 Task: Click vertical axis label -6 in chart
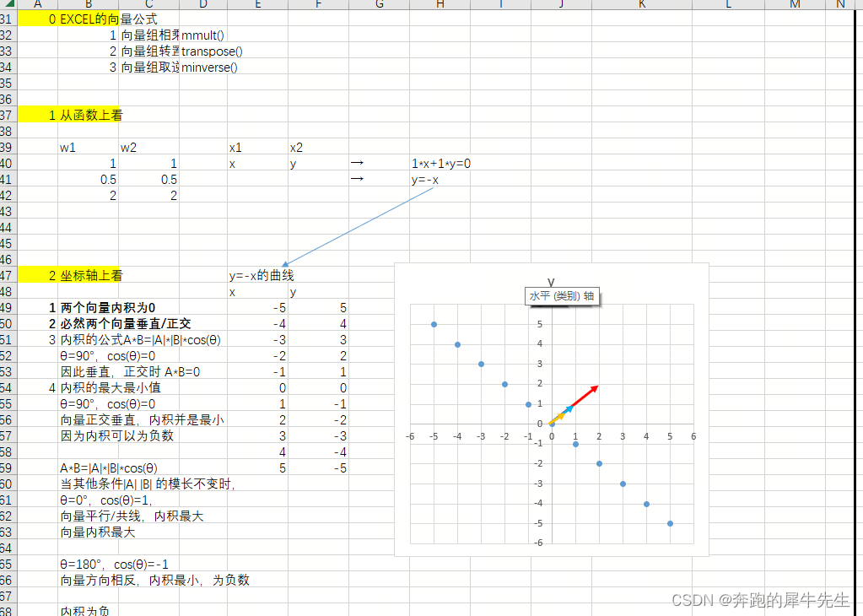pyautogui.click(x=539, y=543)
